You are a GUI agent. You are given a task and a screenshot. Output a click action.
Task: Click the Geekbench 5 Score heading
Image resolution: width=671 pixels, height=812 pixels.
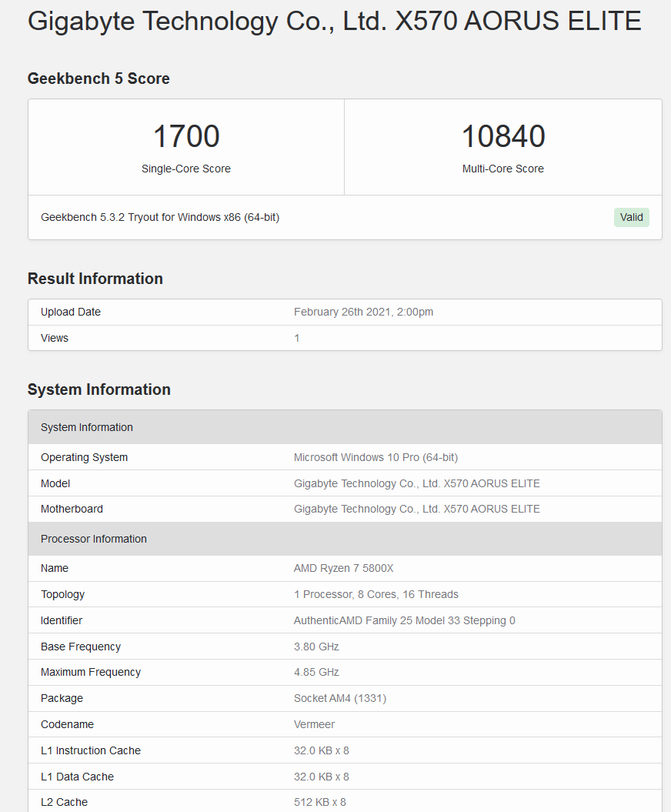tap(98, 79)
